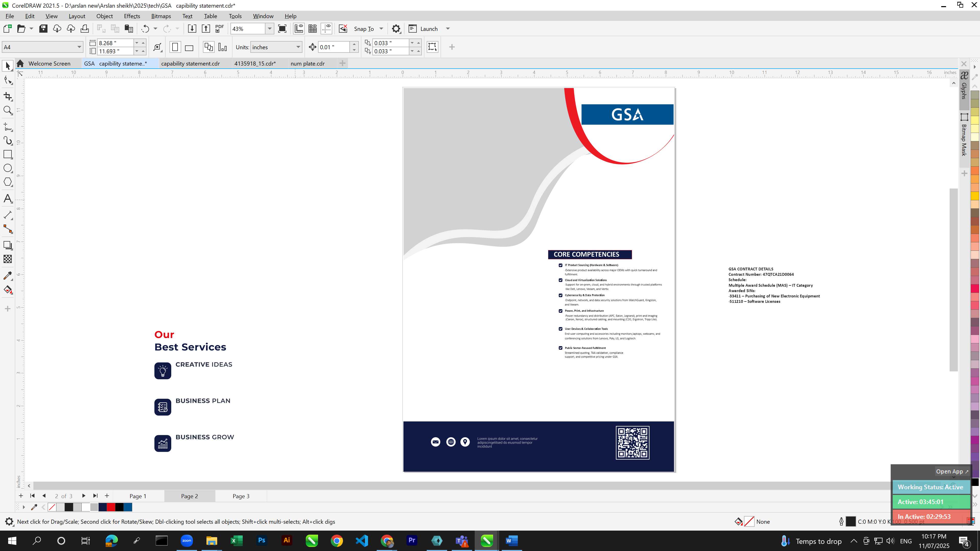Toggle rulers display
This screenshot has width=980, height=551.
pyautogui.click(x=299, y=29)
